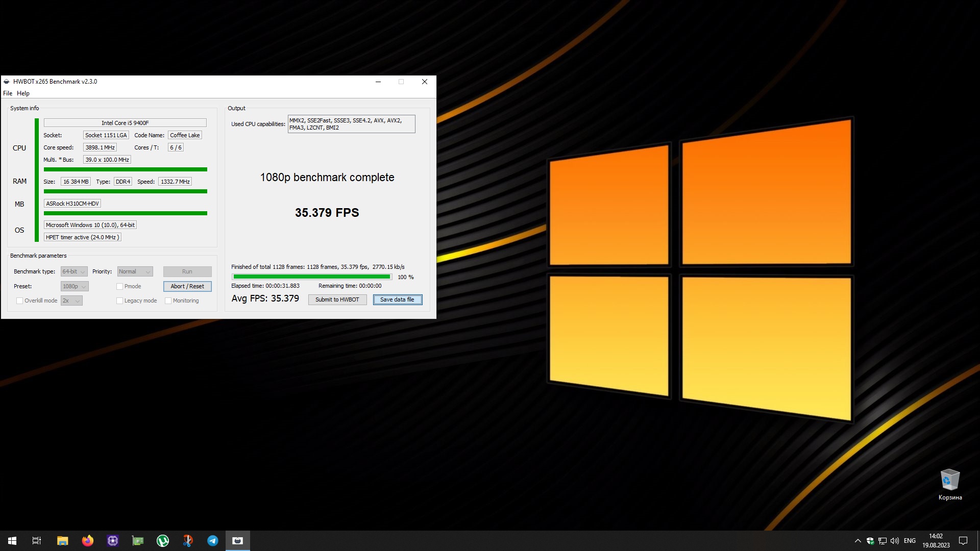
Task: Click the ASRock H310CM-HDV motherboard field
Action: click(x=72, y=204)
